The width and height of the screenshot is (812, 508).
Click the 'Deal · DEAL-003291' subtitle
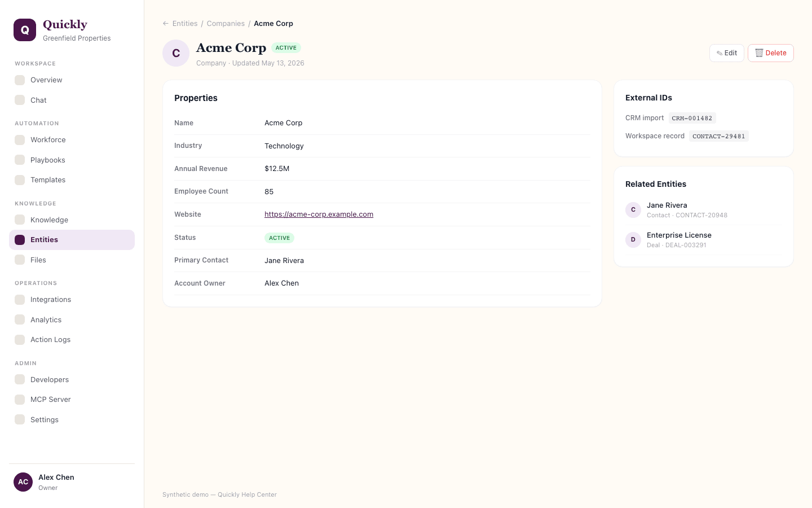click(677, 246)
